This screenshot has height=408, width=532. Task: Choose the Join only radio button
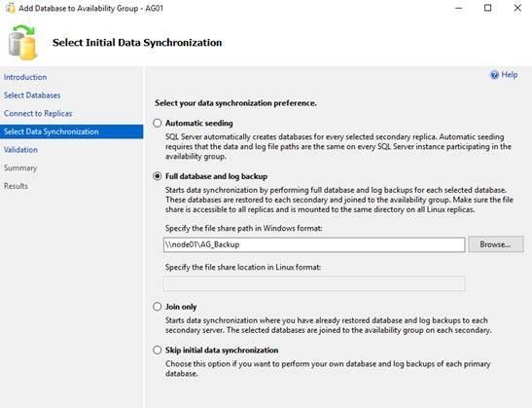point(158,307)
